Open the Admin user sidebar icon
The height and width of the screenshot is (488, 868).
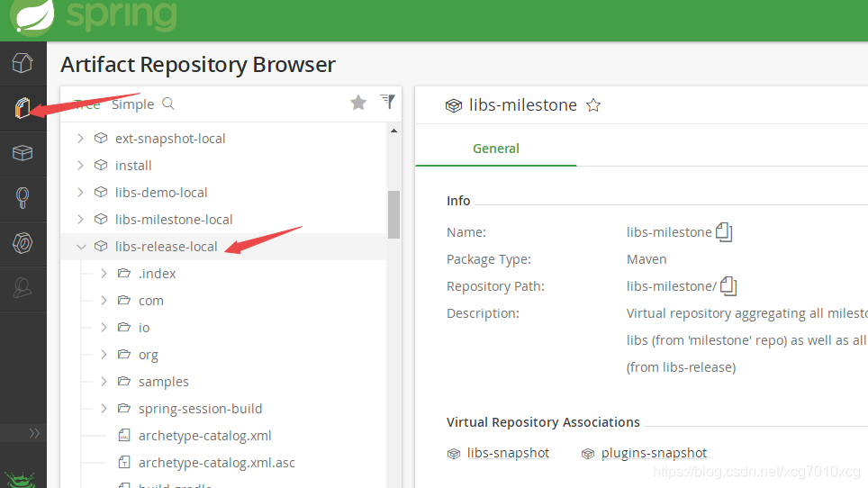[23, 288]
